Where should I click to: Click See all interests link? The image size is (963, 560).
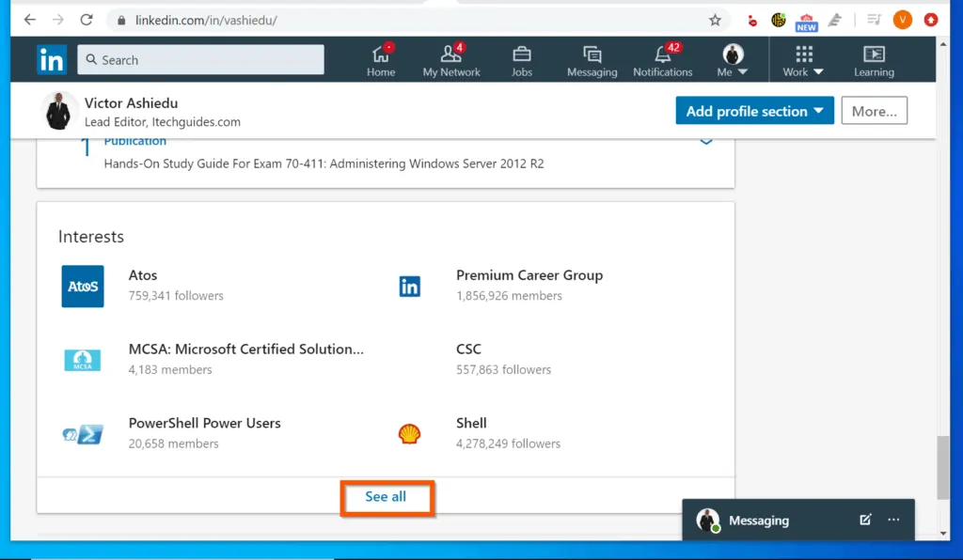tap(386, 496)
